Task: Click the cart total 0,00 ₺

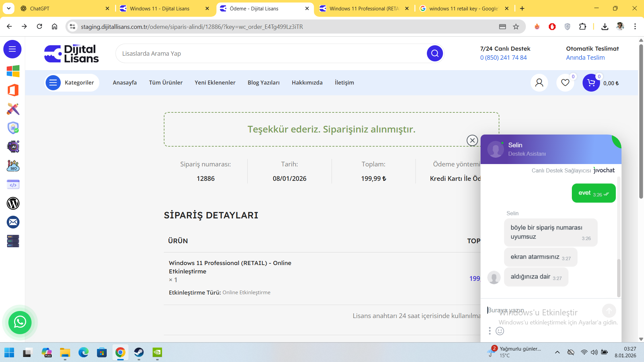Action: tap(611, 83)
